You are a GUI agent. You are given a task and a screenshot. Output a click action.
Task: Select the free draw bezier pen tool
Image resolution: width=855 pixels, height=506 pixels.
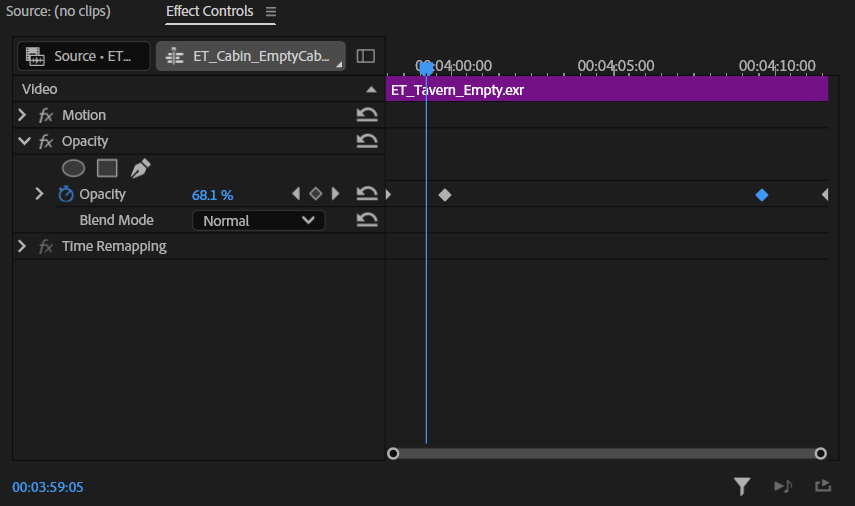pos(140,168)
